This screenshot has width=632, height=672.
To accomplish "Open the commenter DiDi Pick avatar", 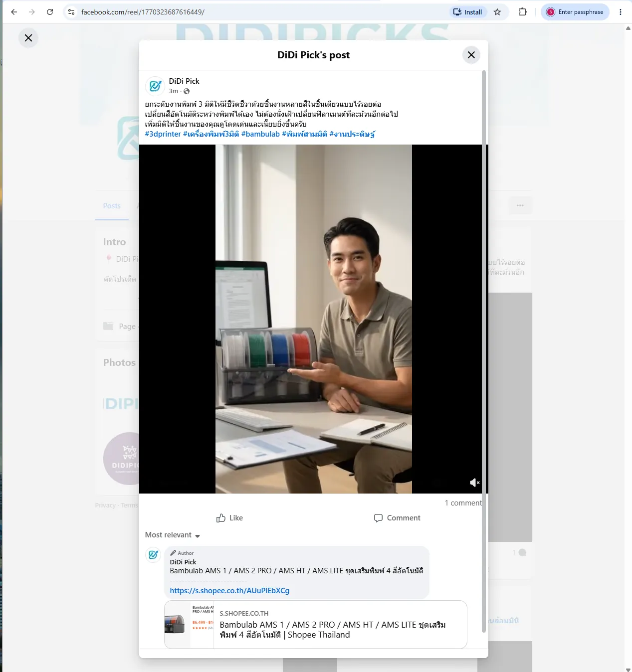I will coord(153,554).
